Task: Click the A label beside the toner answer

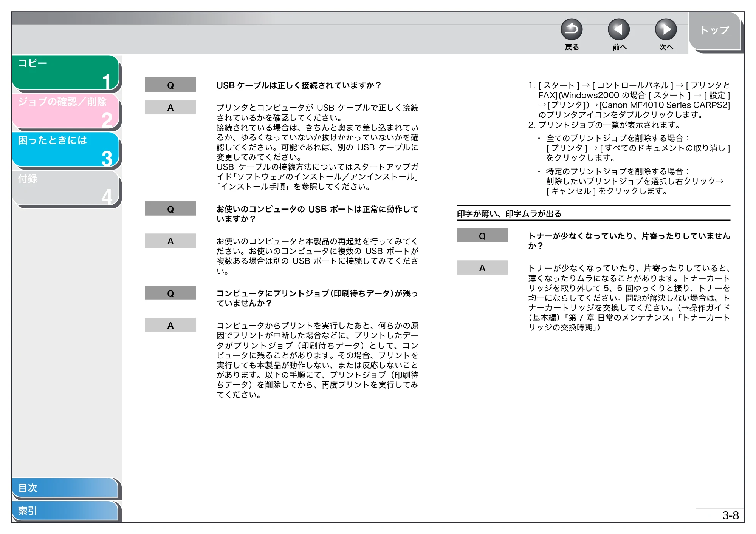Action: pyautogui.click(x=482, y=268)
